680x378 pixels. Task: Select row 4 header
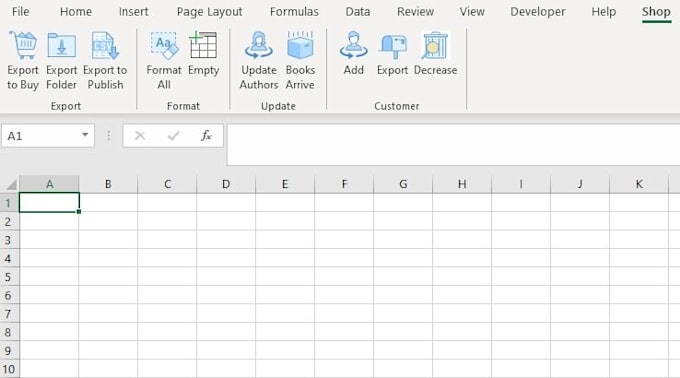coord(9,258)
